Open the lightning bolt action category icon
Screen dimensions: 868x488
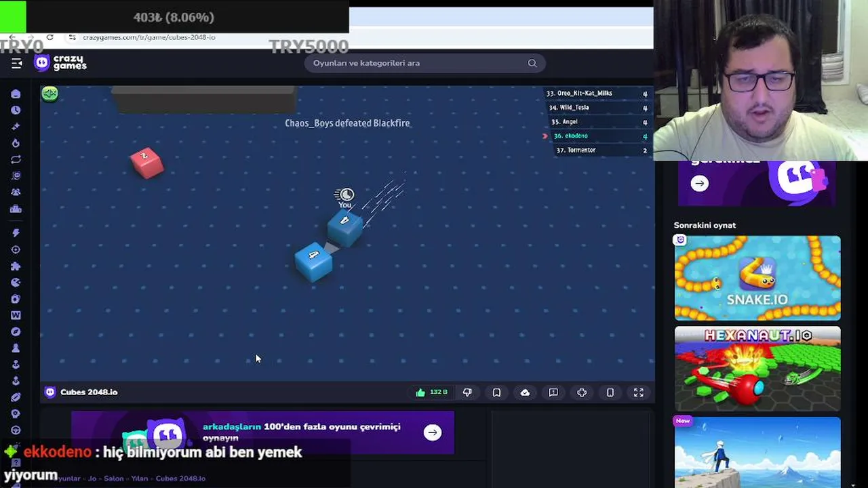(16, 232)
